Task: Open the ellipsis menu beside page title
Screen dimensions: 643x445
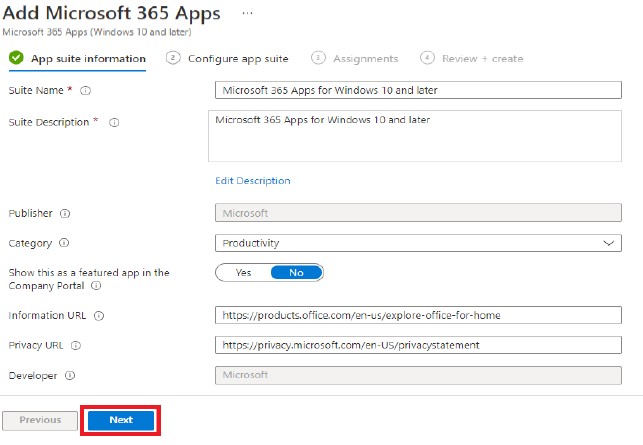Action: [x=247, y=13]
